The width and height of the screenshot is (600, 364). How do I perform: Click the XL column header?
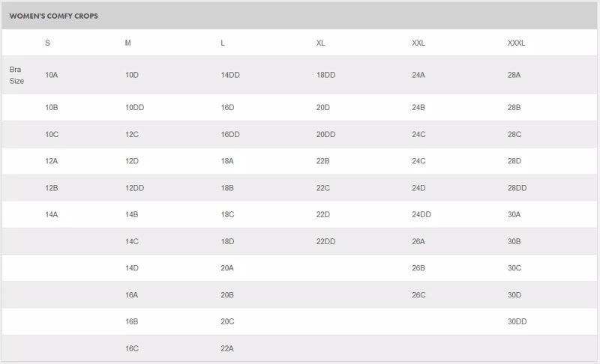(x=321, y=43)
